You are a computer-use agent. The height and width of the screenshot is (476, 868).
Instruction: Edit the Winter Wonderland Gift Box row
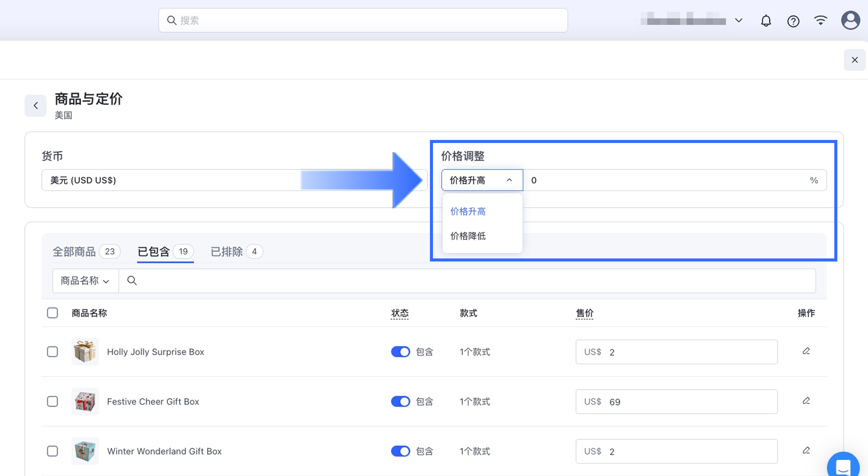point(806,450)
